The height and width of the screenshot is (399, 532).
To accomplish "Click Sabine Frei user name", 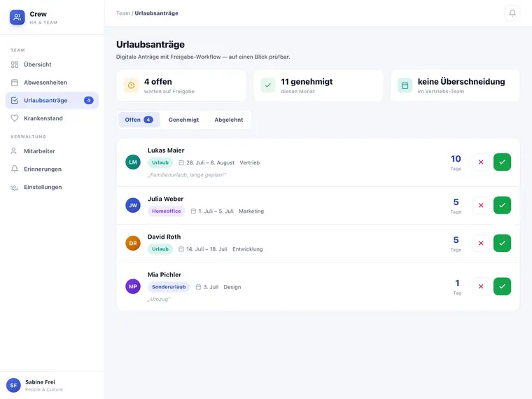I will click(40, 382).
